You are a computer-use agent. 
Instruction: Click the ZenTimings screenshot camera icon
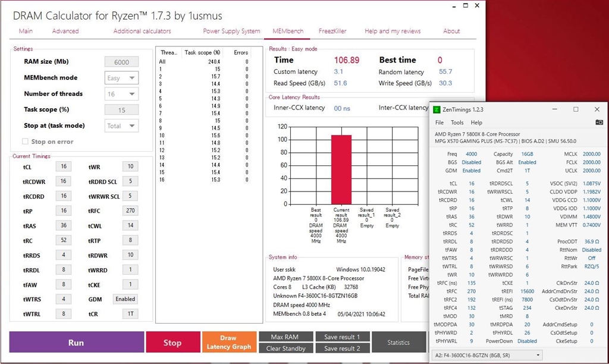[x=599, y=123]
